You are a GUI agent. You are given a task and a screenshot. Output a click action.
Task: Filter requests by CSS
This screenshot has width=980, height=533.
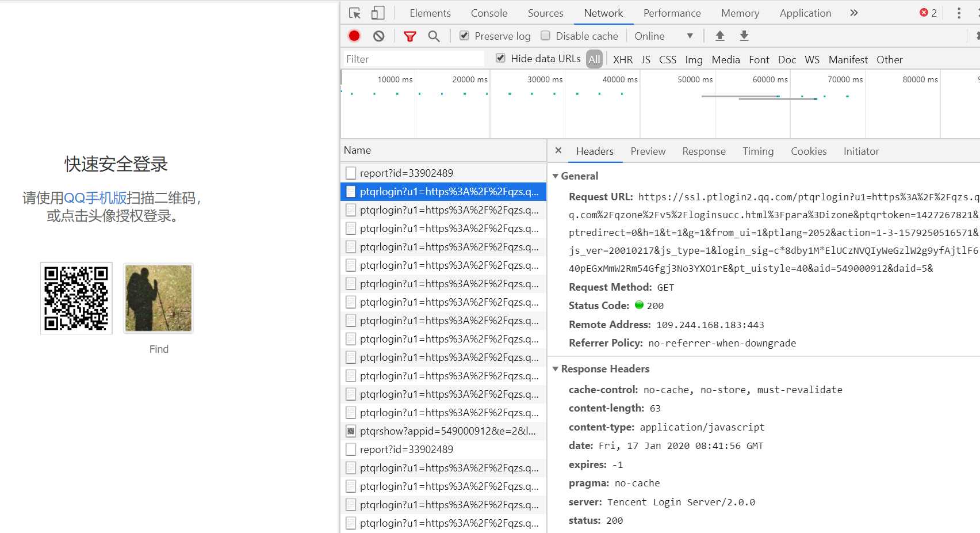point(668,59)
